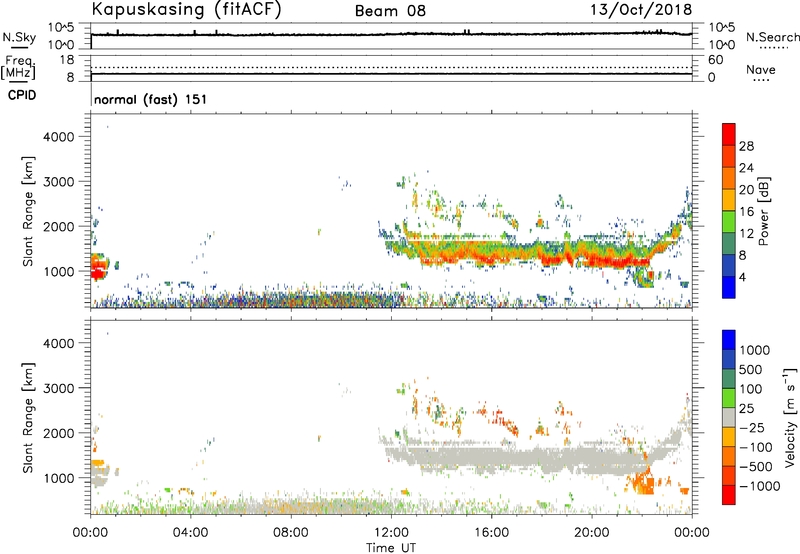
Task: Select the '-100' velocity colorbar label
Action: [x=756, y=447]
